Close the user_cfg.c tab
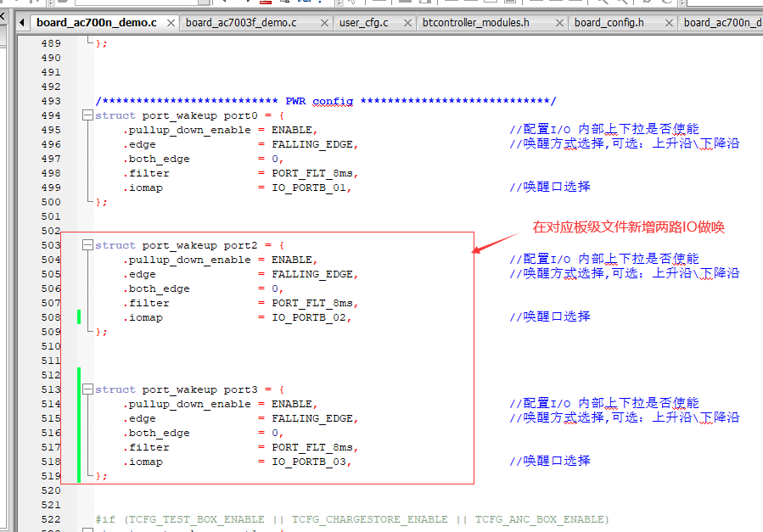 click(407, 23)
